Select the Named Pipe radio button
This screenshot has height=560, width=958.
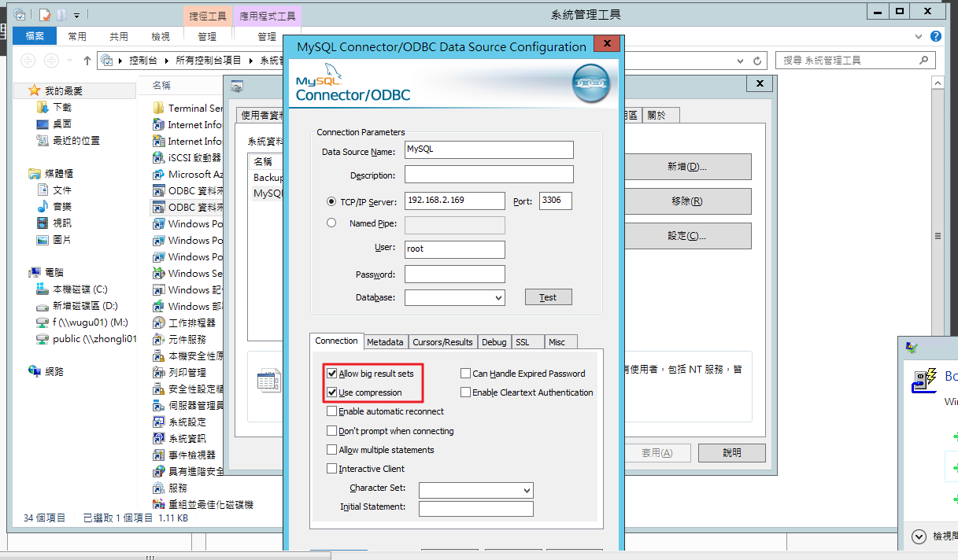[x=331, y=223]
